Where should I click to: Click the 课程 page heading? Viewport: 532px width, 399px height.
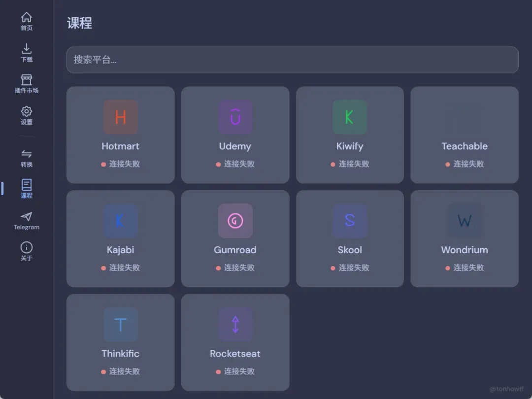[x=79, y=23]
